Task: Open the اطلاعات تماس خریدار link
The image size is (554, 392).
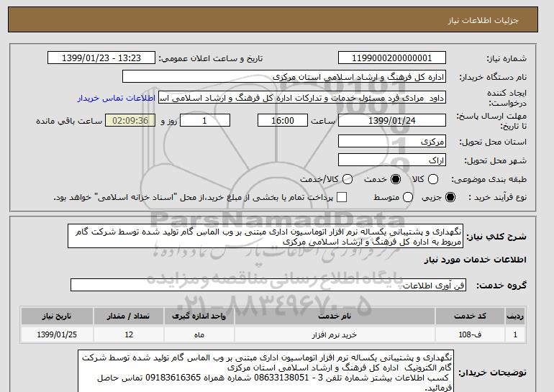Action: pyautogui.click(x=117, y=98)
